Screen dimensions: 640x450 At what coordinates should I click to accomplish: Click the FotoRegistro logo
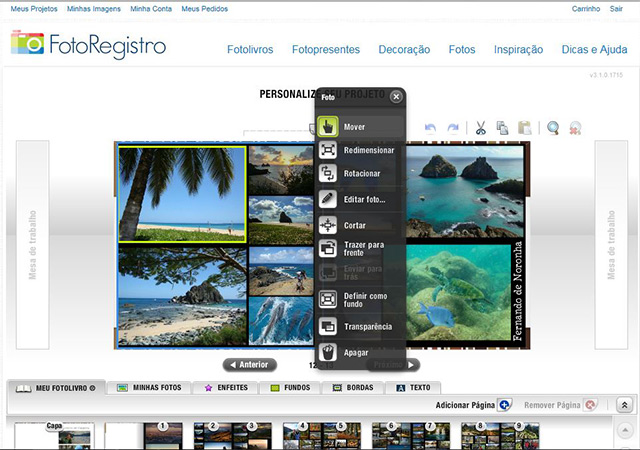88,44
